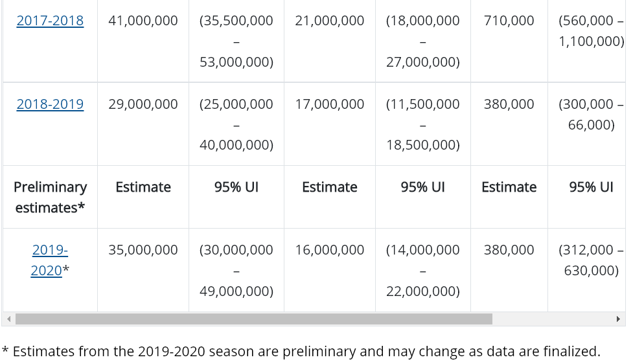Viewport: 633px width, 364px height.
Task: Click the right scroll arrow of the table
Action: coord(618,319)
